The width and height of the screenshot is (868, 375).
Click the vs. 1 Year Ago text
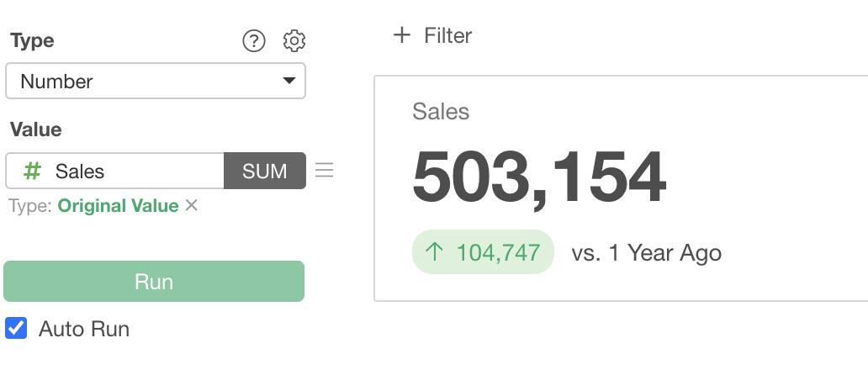point(646,252)
